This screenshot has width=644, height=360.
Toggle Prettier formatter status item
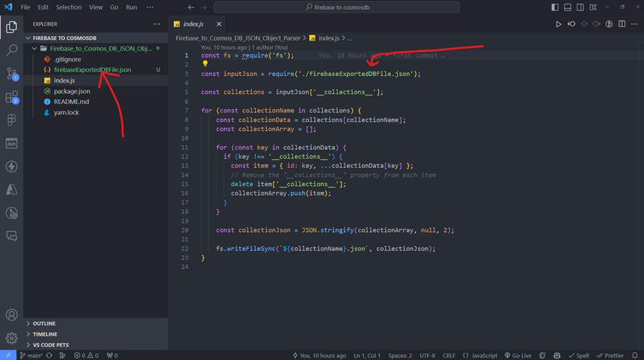tap(610, 355)
